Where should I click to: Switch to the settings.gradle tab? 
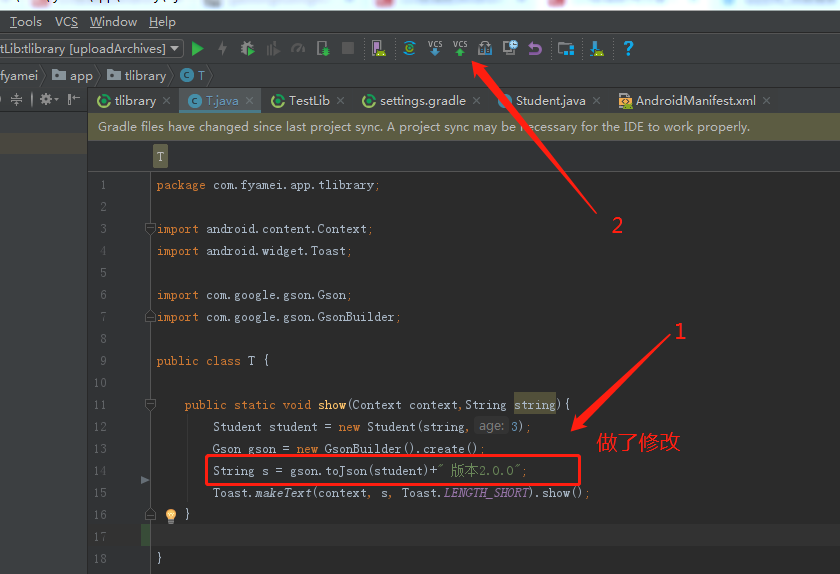pyautogui.click(x=423, y=101)
